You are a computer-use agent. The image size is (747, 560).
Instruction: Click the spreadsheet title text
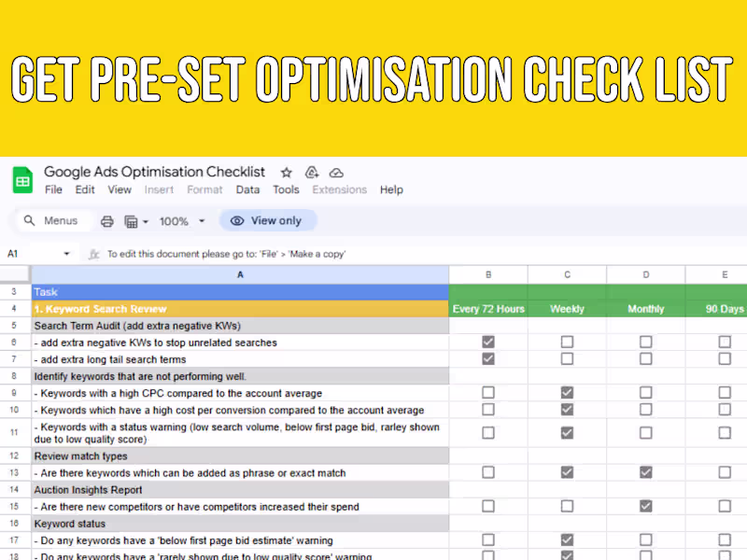[154, 172]
